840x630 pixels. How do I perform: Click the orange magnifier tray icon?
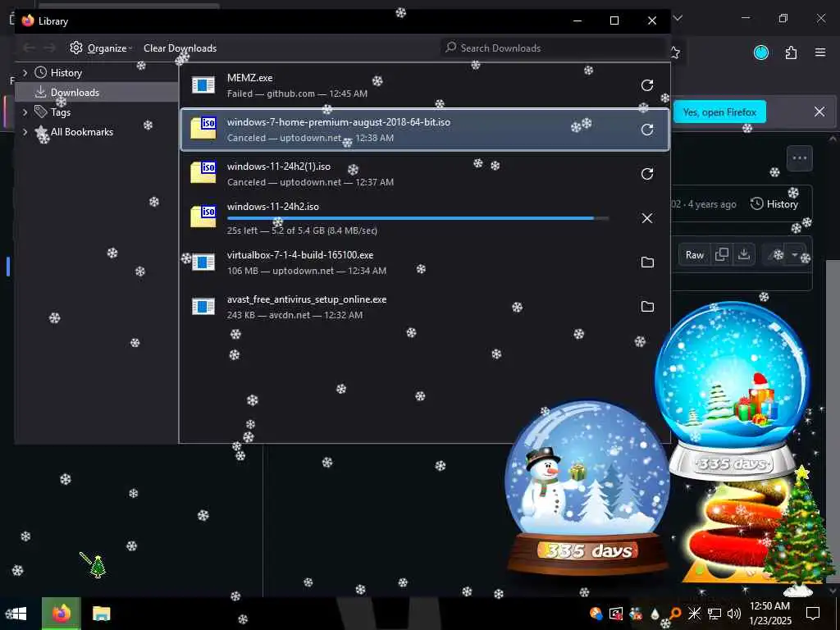[x=674, y=614]
